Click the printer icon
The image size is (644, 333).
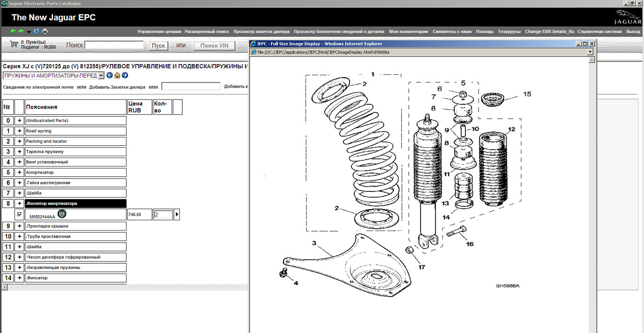[45, 31]
